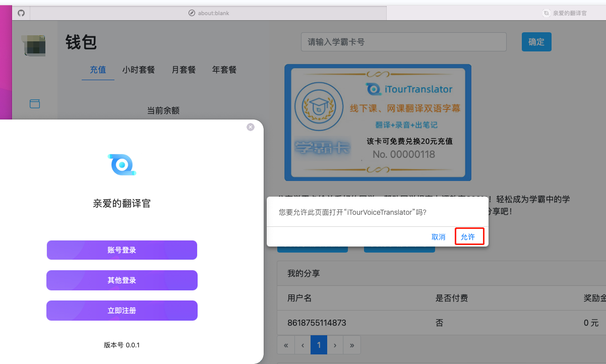Screen dimensions: 606x364
Task: Click the iTourTranslator logo in login panel
Action: click(122, 165)
